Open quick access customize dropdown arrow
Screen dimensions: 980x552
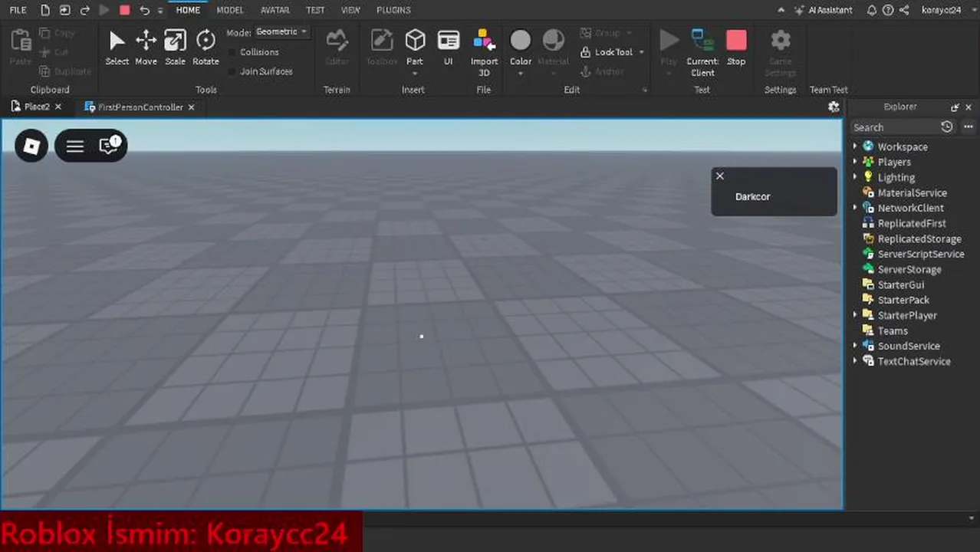coord(160,10)
